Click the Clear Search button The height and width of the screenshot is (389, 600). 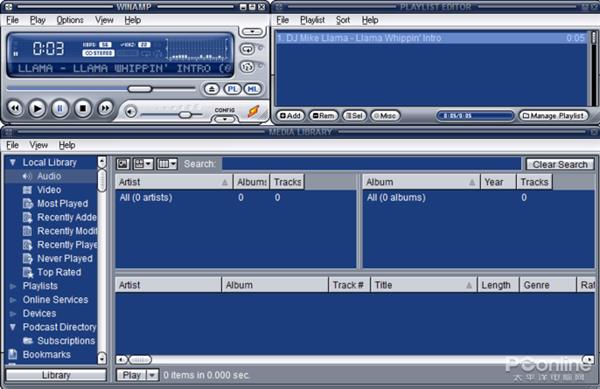(x=560, y=164)
